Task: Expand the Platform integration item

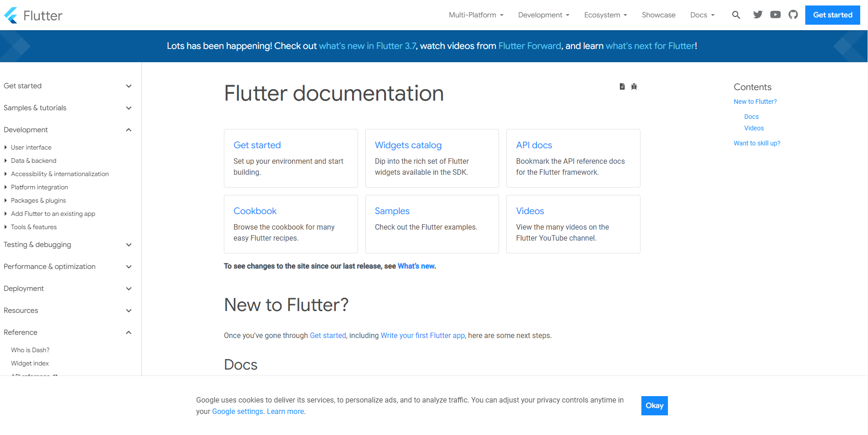Action: pos(36,187)
